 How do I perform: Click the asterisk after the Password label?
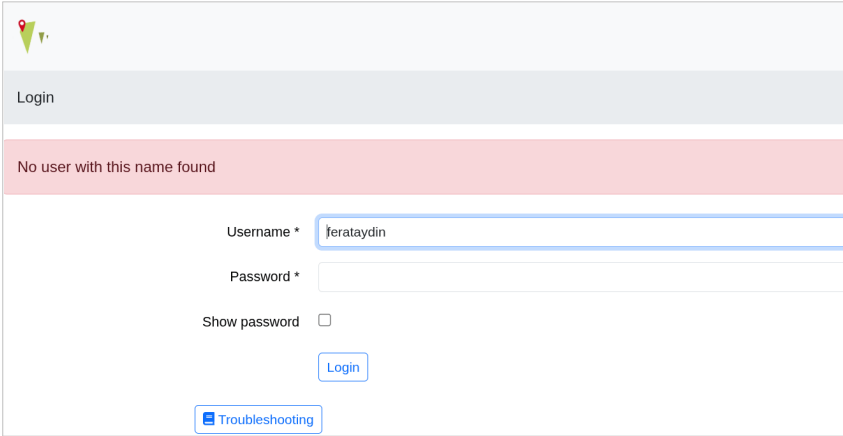coord(296,277)
